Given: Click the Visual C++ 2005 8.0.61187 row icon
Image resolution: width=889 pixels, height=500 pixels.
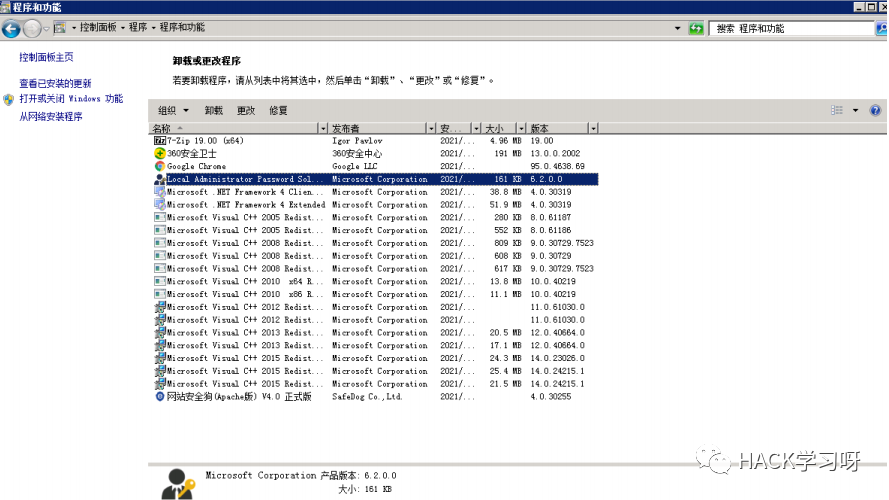Looking at the screenshot, I should click(x=159, y=217).
